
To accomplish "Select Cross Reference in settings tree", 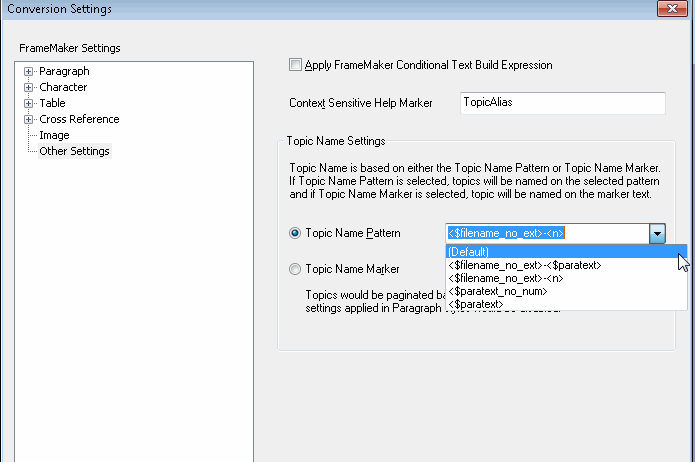I will [x=79, y=119].
